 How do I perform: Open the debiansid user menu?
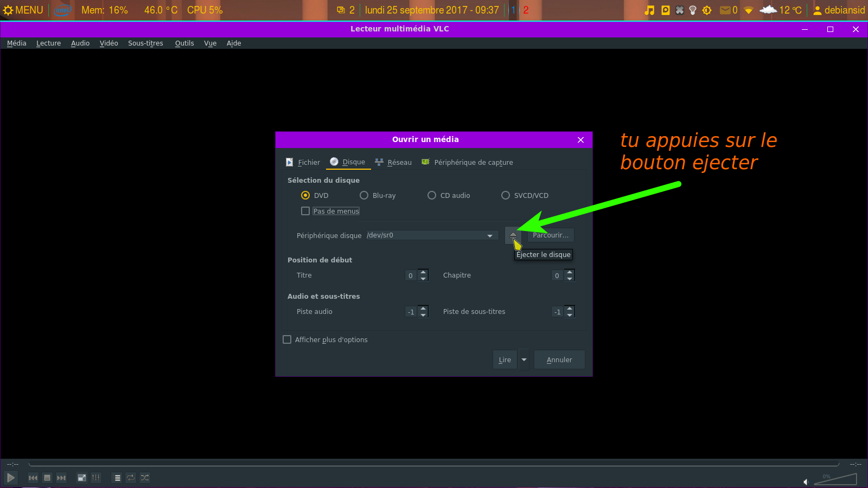pyautogui.click(x=839, y=10)
